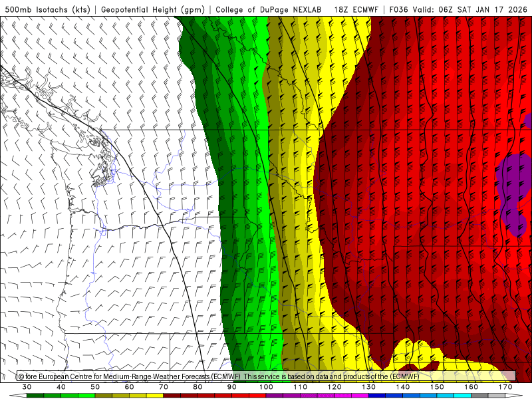The image size is (532, 399).
Task: Click the 130 tick label on color bar
Action: [369, 387]
